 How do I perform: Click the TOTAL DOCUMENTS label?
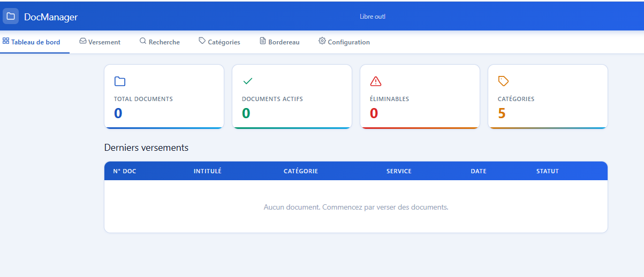click(x=143, y=99)
